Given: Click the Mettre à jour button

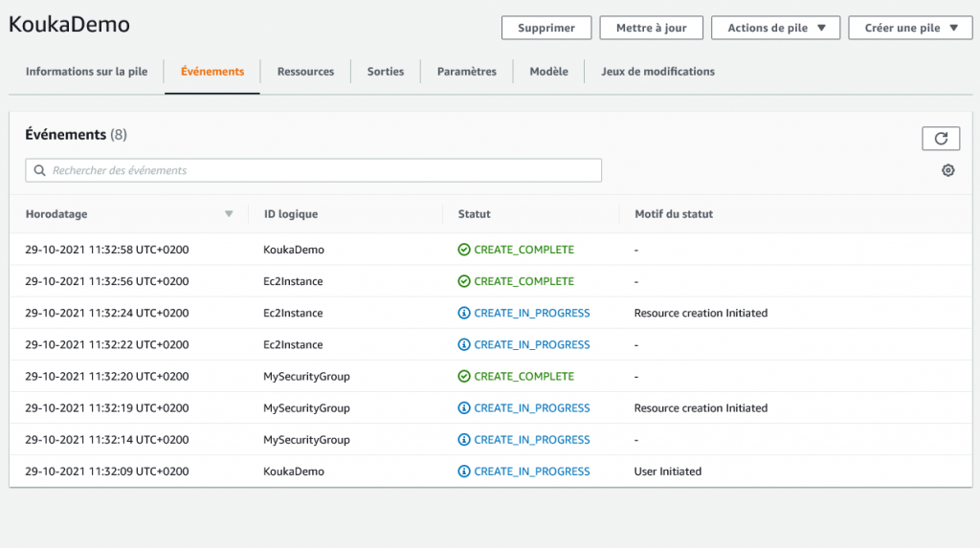Looking at the screenshot, I should pyautogui.click(x=651, y=28).
